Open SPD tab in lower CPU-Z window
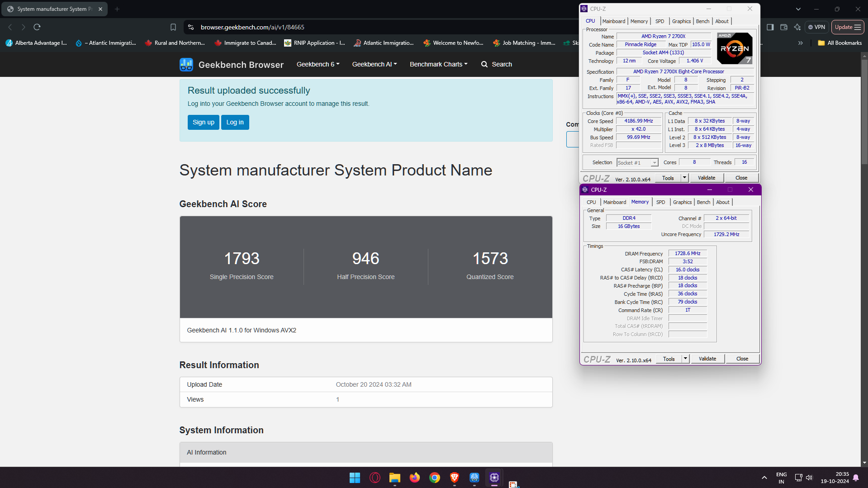The width and height of the screenshot is (868, 488). click(661, 202)
